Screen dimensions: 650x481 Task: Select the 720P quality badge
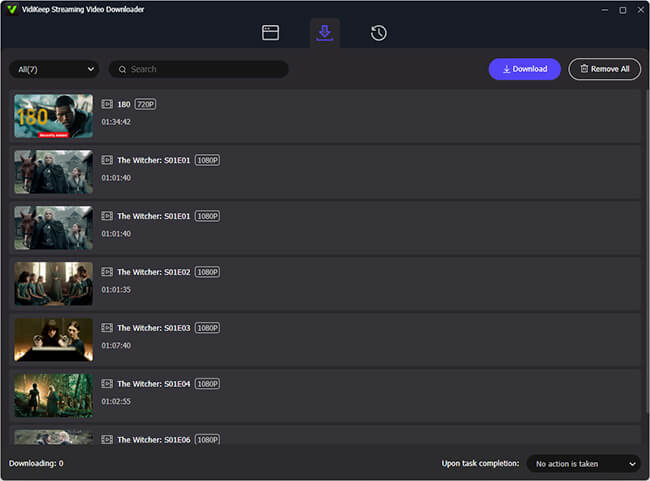coord(146,104)
